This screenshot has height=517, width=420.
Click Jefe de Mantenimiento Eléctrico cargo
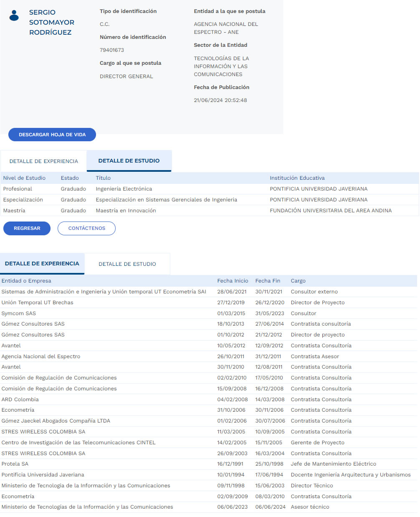click(334, 464)
